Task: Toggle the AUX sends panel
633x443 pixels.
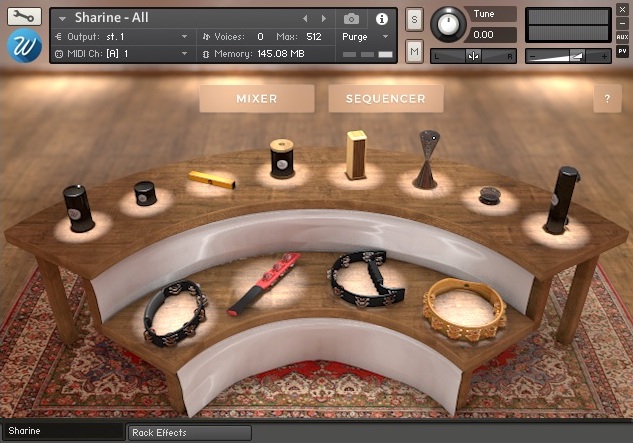Action: pos(622,37)
